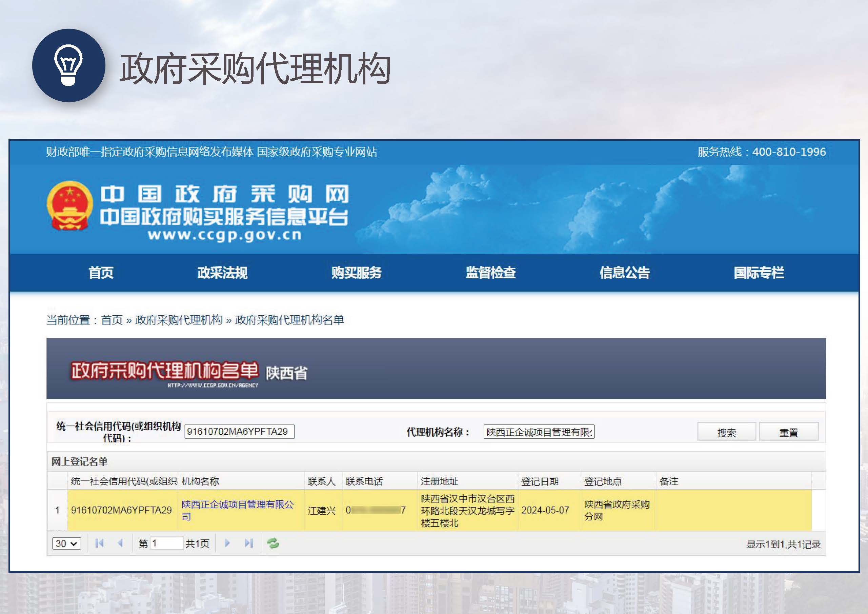Click the 陕西省 province label in the banner

tap(286, 373)
